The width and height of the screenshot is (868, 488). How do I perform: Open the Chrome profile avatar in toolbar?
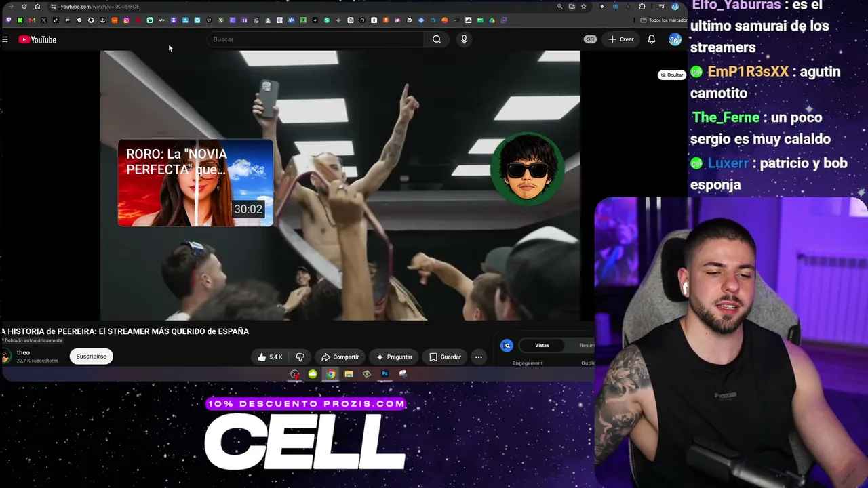(675, 7)
